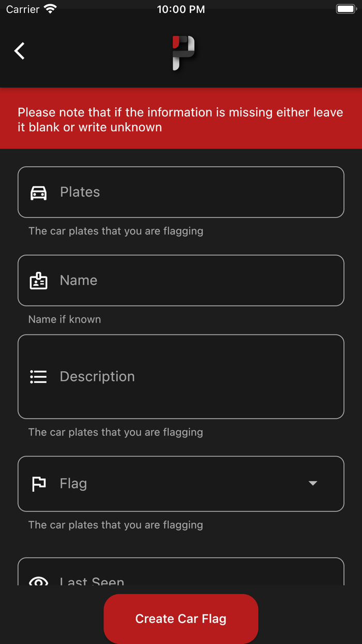Click the red information banner

pos(181,118)
